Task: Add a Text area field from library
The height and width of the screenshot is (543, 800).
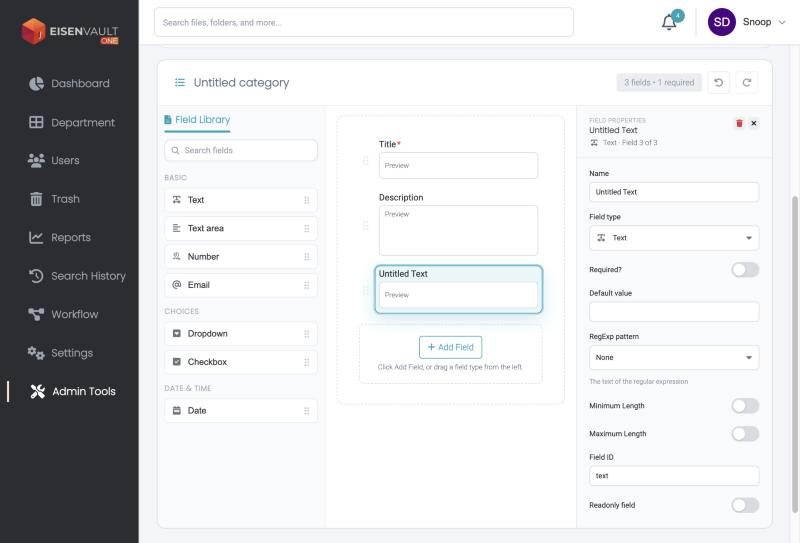Action: (241, 229)
